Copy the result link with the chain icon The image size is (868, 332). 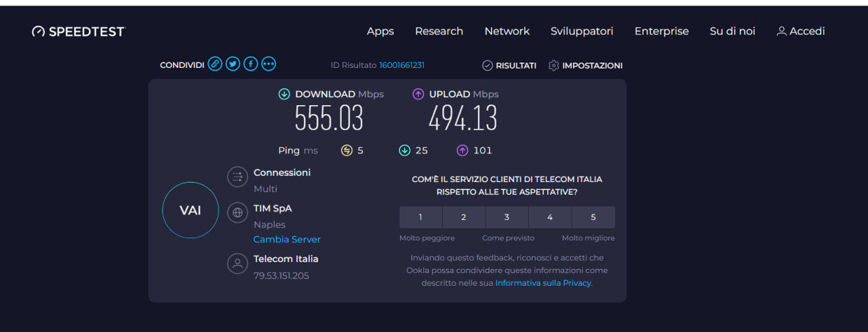(215, 64)
